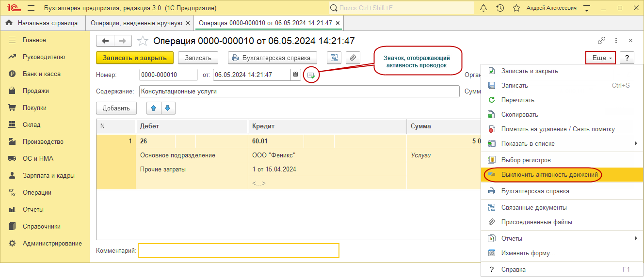The height and width of the screenshot is (277, 644).
Task: Open Покупки section in sidebar
Action: (45, 108)
